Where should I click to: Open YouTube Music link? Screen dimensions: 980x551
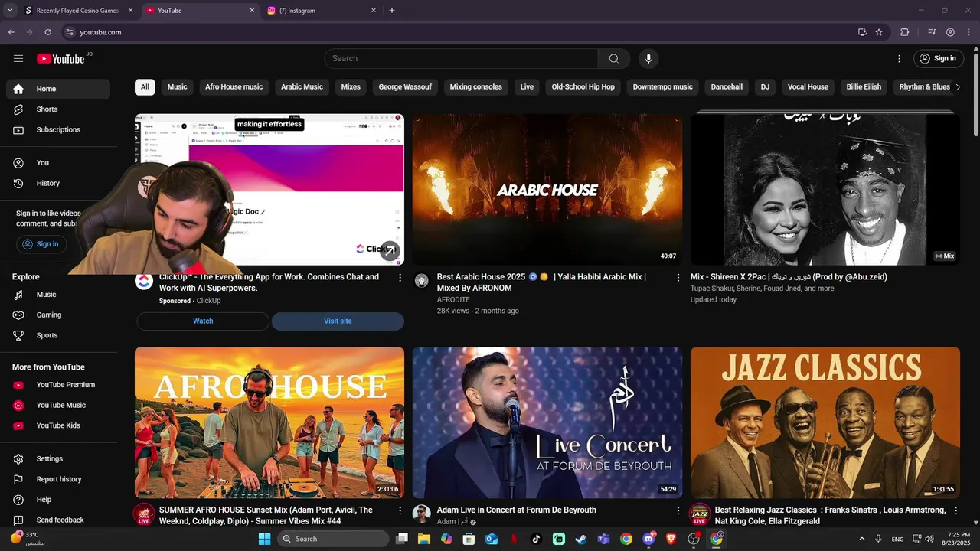point(58,405)
